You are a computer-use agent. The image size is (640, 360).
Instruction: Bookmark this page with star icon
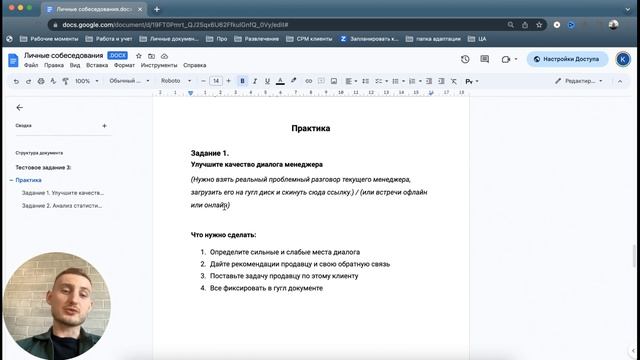coord(539,25)
